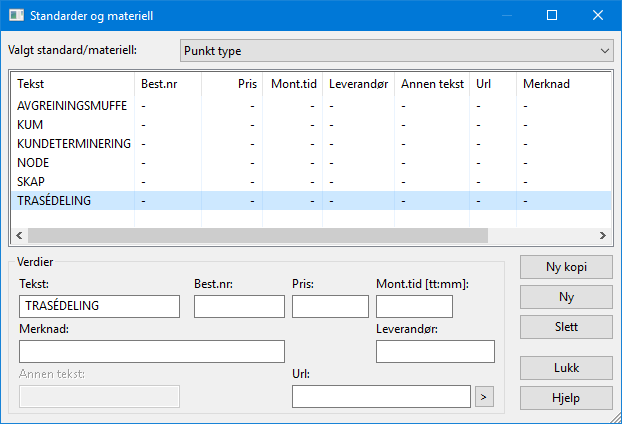Maximize the Standarder og materiell window
Screen dimensions: 622x424
552,15
